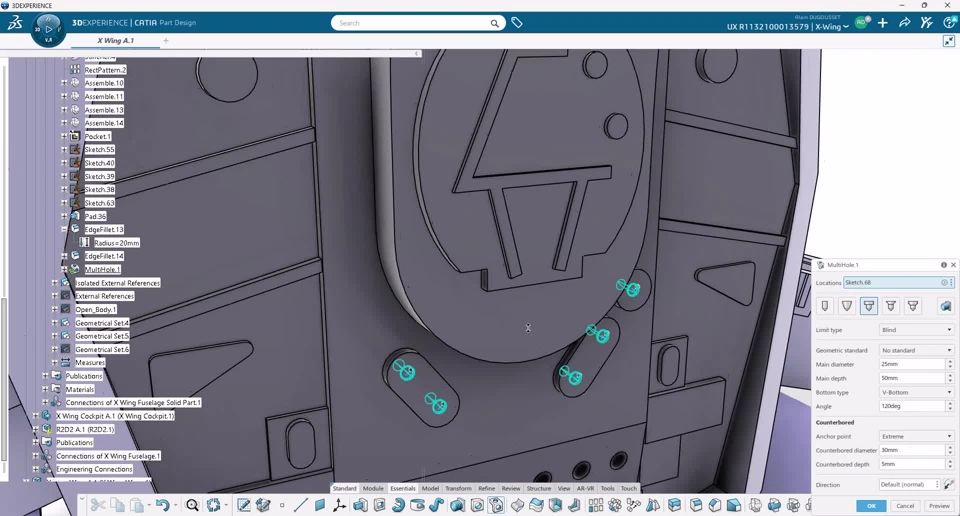
Task: Select the Pocket tool icon
Action: [380, 505]
